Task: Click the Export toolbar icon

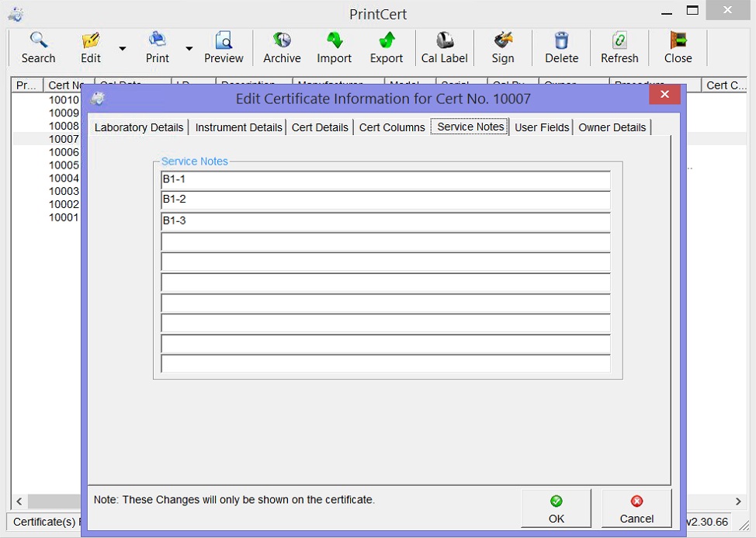Action: pos(386,48)
